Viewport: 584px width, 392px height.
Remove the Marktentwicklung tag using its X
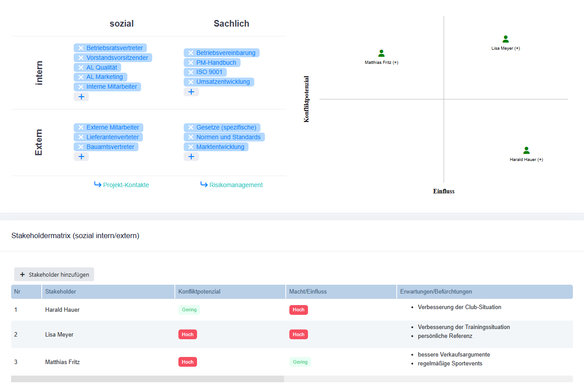pos(191,147)
